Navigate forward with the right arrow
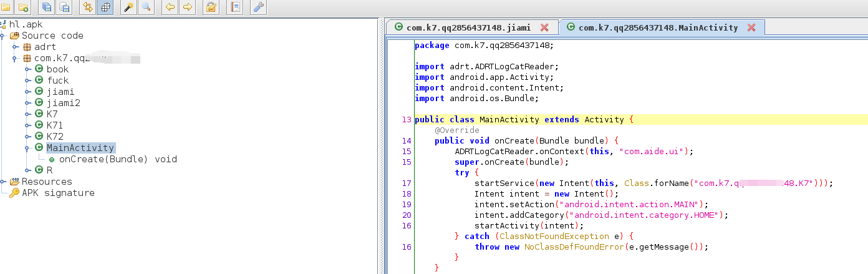868x274 pixels. (188, 7)
